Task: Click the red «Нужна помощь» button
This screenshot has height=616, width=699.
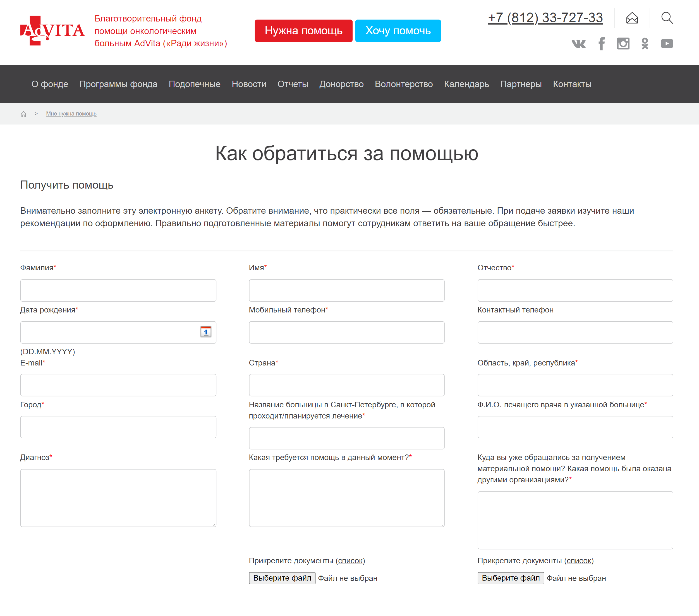Action: (303, 31)
